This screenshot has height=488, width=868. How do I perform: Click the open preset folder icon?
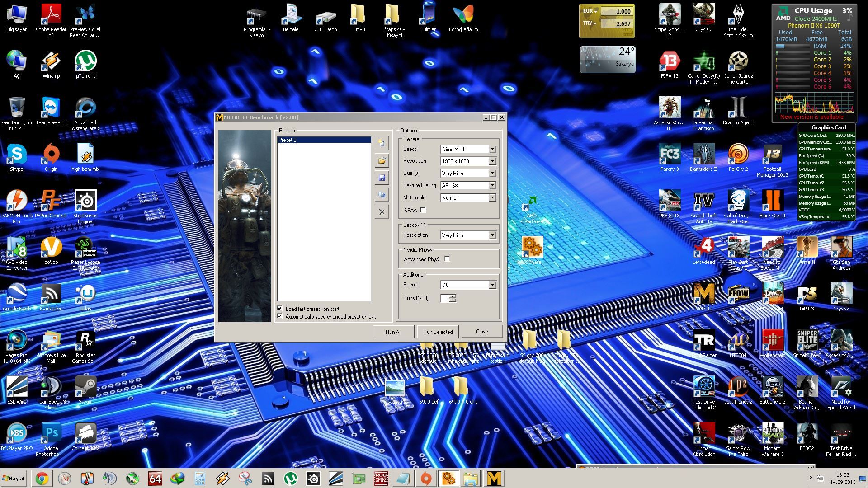click(x=382, y=160)
